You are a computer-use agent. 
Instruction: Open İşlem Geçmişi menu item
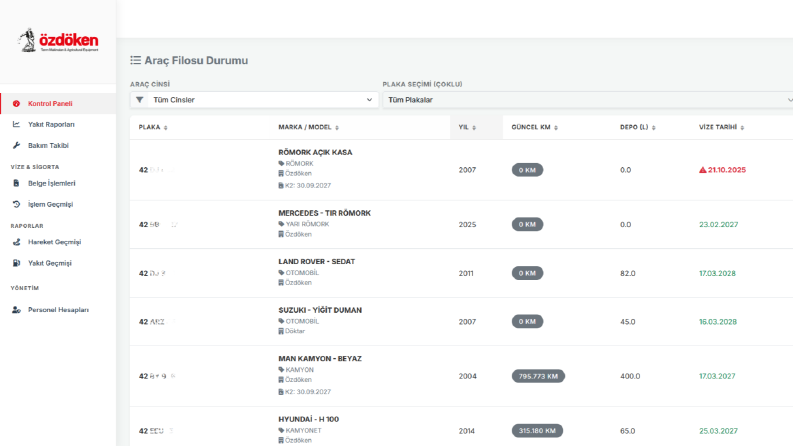(x=58, y=204)
